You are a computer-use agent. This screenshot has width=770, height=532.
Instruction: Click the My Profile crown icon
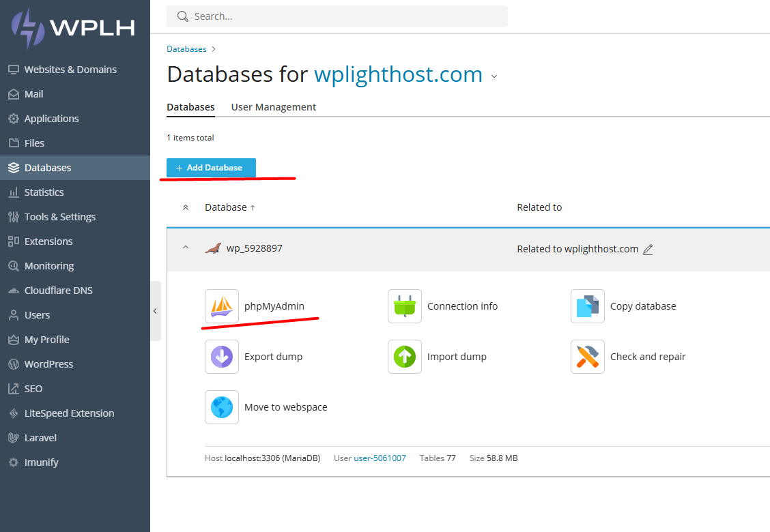click(x=14, y=340)
